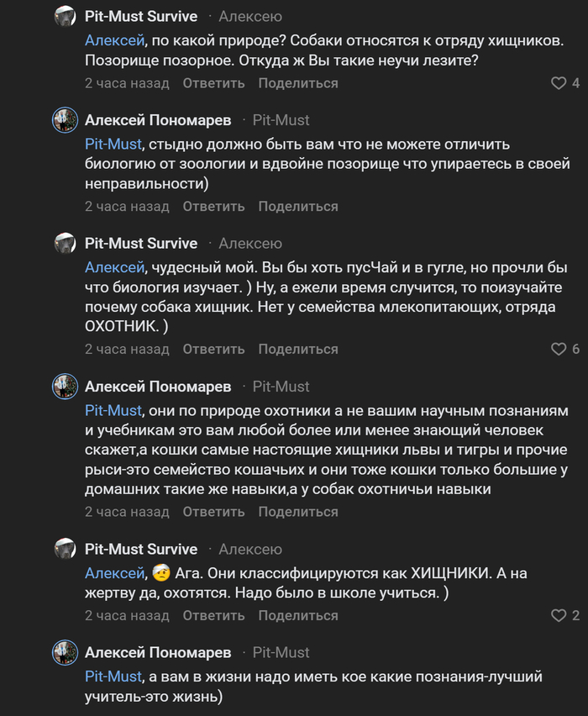Click the heart showing 2 likes
588x716 pixels.
(x=559, y=616)
